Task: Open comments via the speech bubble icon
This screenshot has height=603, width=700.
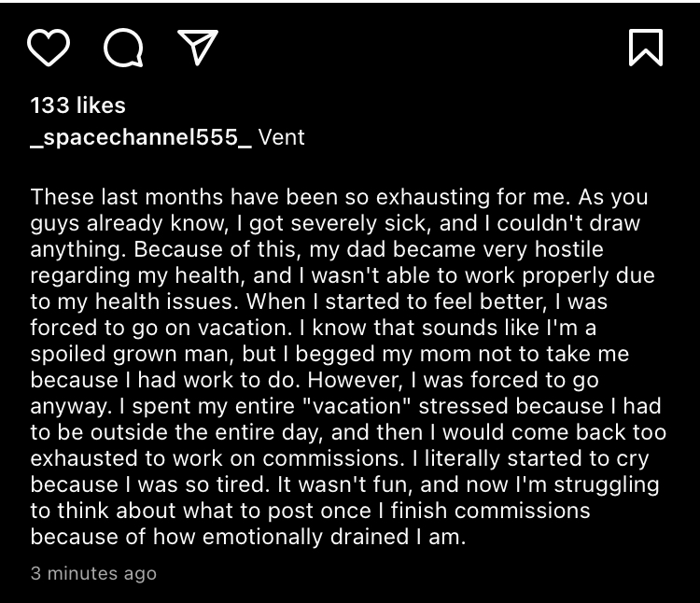Action: (123, 48)
